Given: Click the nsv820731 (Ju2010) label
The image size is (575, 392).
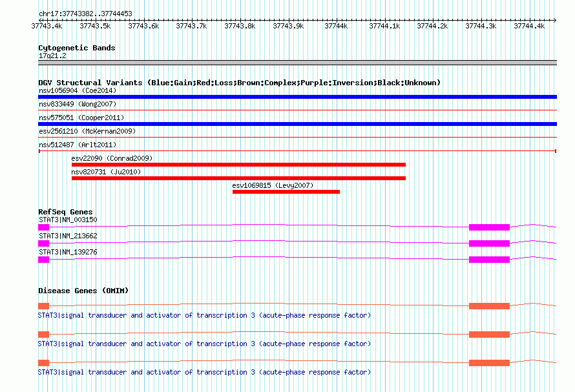Looking at the screenshot, I should [x=106, y=172].
